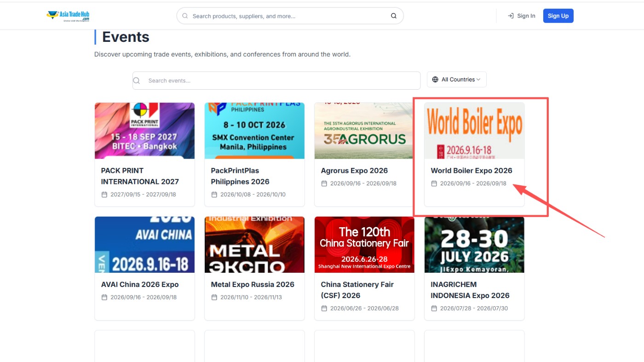The width and height of the screenshot is (644, 362).
Task: Click the World Boiler Expo 2026 title
Action: (471, 171)
